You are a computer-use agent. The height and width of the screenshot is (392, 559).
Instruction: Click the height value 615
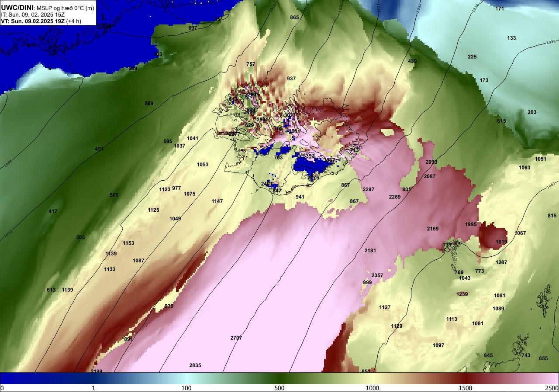501,121
